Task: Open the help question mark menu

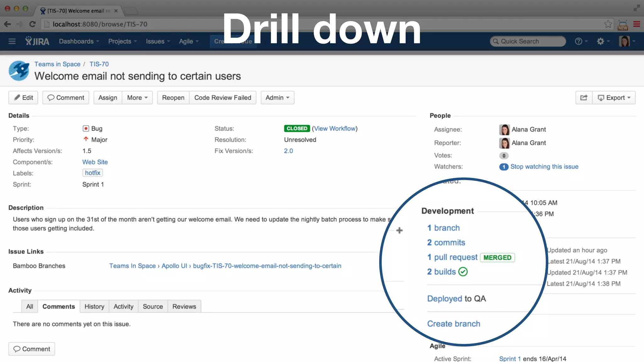Action: click(x=581, y=41)
